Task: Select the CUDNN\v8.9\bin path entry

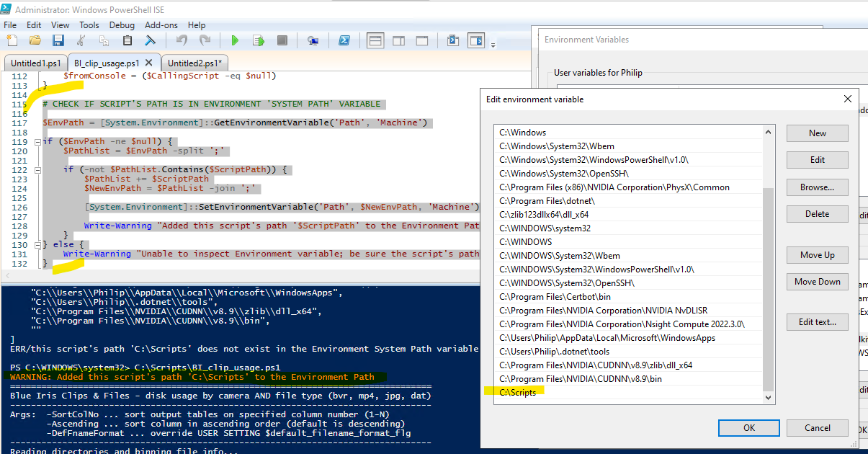Action: click(628, 379)
